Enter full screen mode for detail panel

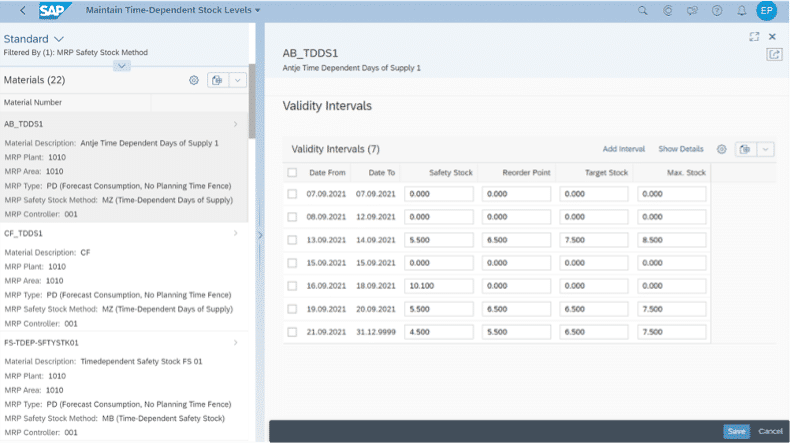point(754,36)
